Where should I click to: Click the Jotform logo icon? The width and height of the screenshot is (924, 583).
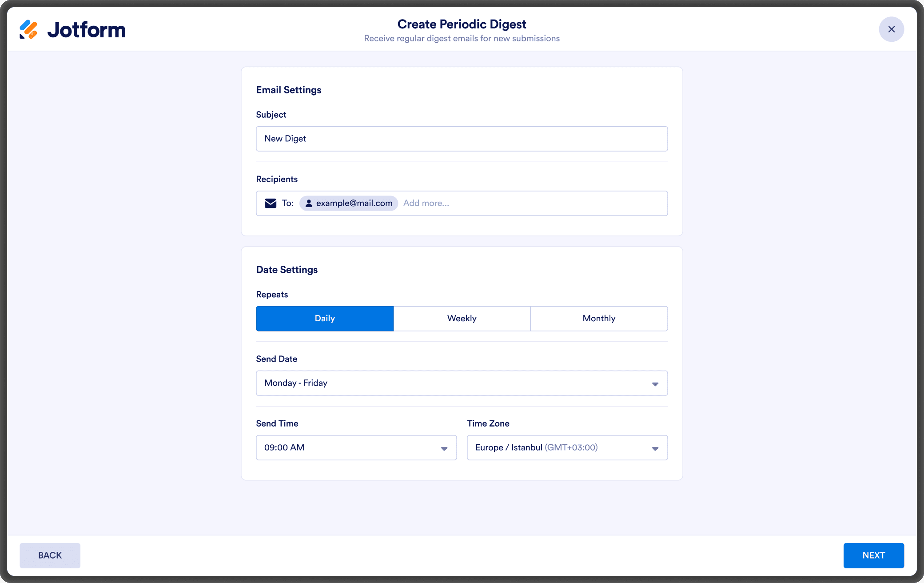point(28,30)
